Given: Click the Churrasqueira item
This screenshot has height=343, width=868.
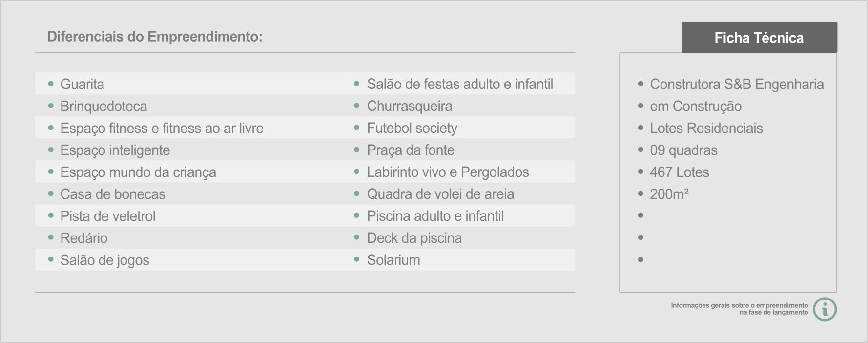Looking at the screenshot, I should (x=410, y=106).
